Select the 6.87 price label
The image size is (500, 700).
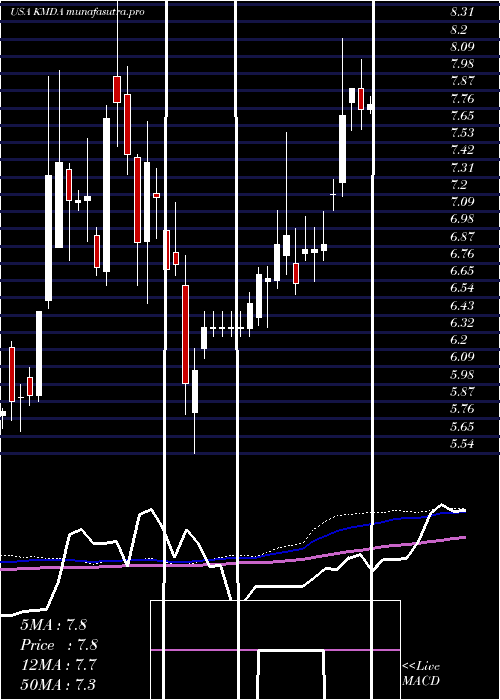coord(462,237)
